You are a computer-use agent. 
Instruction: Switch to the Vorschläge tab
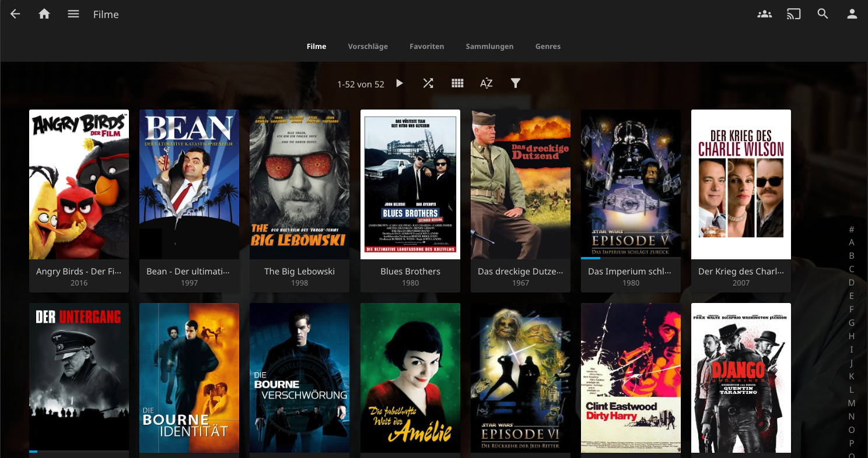[x=368, y=47]
